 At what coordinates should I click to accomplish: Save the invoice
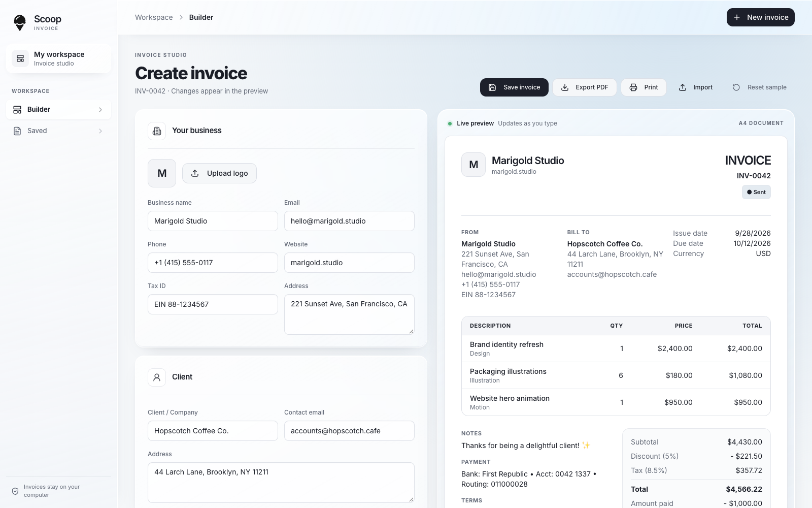click(514, 87)
